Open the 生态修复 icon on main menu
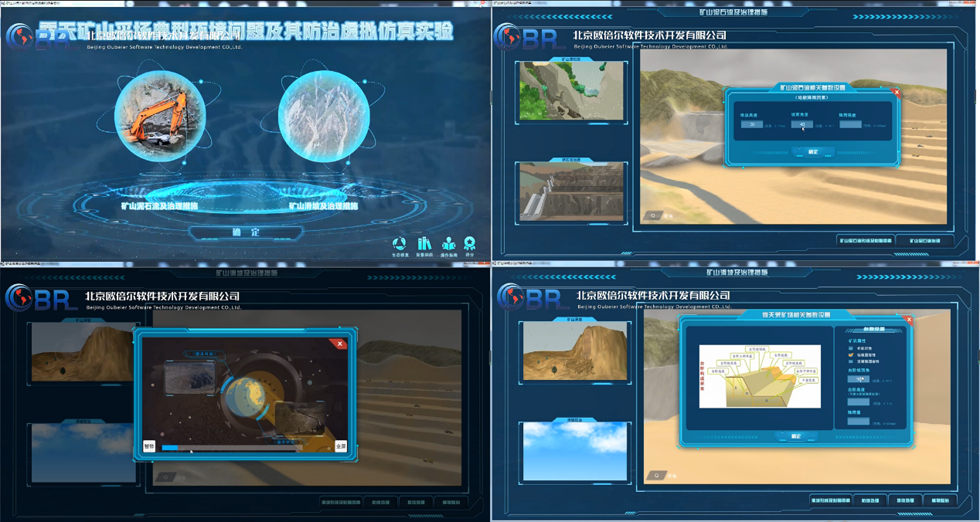Viewport: 980px width, 522px height. [x=400, y=245]
